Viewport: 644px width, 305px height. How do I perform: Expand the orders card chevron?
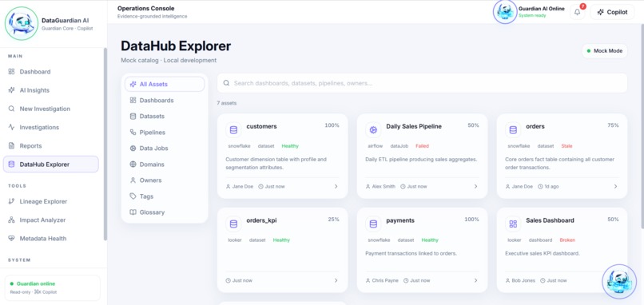tap(615, 186)
